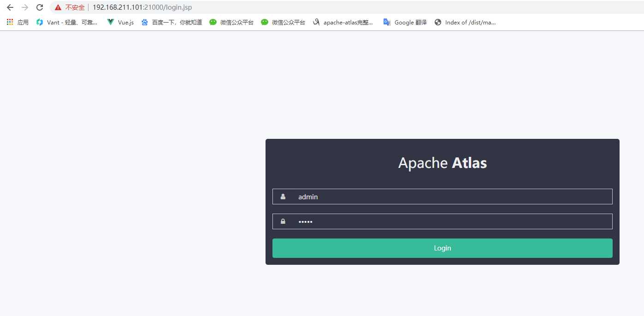
Task: Click the 不安全 security label
Action: [75, 7]
